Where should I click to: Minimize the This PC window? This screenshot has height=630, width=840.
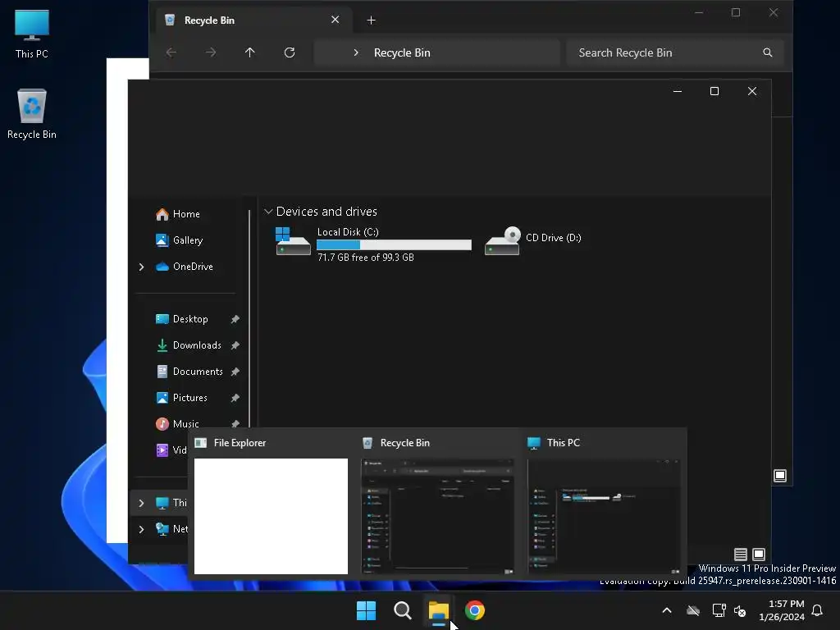[677, 91]
